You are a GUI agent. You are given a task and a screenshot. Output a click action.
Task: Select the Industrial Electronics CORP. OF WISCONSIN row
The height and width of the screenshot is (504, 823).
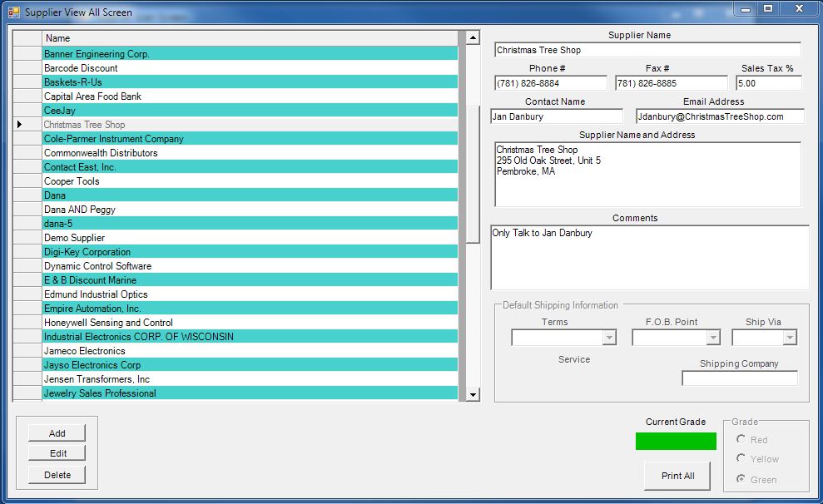[x=250, y=337]
